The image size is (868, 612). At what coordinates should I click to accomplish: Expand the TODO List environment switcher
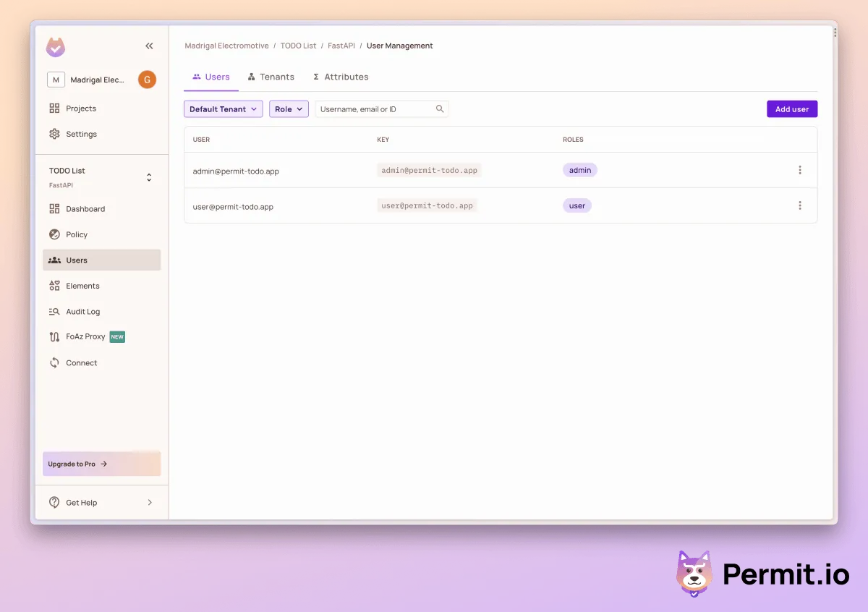point(149,177)
